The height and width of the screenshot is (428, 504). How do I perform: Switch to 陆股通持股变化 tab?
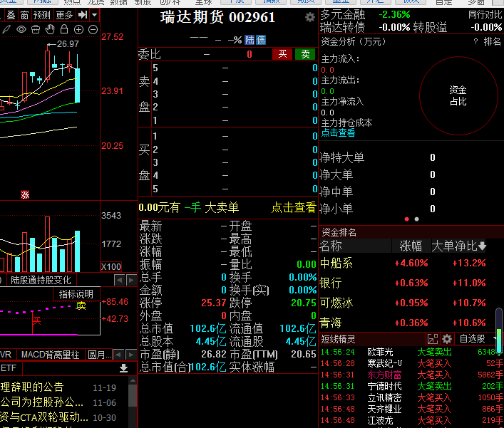pos(41,280)
